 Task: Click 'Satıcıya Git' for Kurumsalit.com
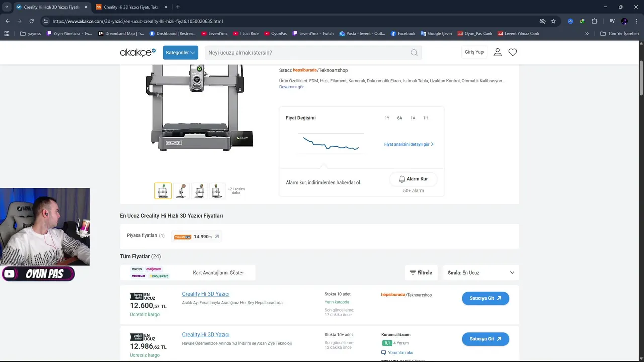[x=486, y=339]
